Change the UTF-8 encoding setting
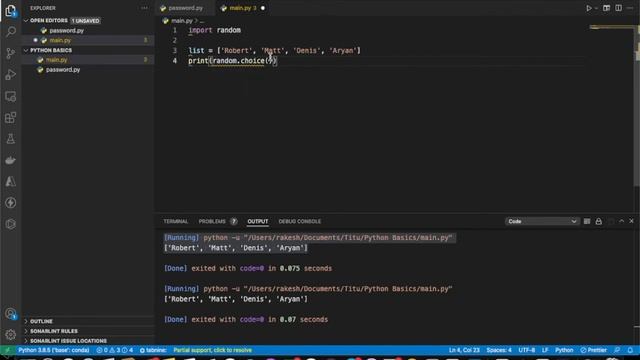 coord(527,350)
